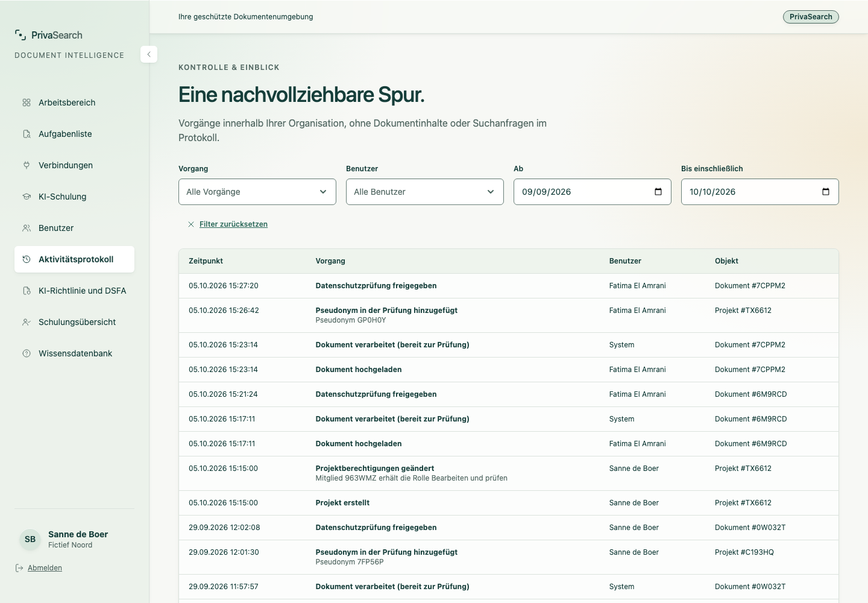Navigate to KI-Schulung
Viewport: 868px width, 603px height.
(74, 197)
